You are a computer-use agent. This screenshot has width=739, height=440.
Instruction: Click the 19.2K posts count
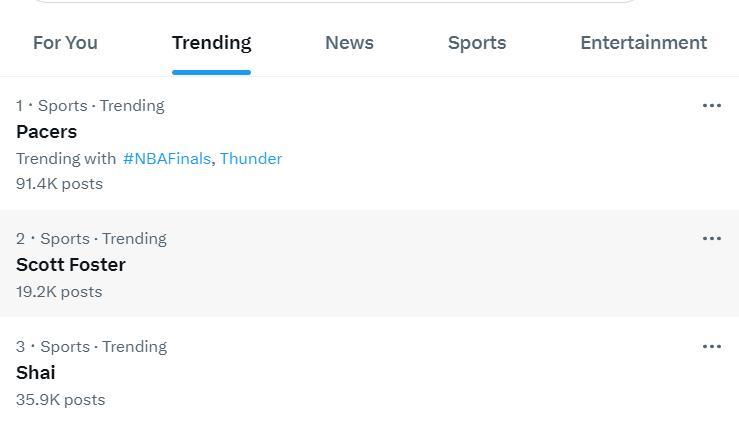point(59,291)
